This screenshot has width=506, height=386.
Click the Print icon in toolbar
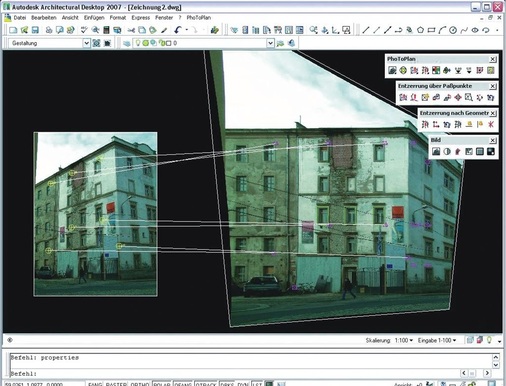point(49,30)
